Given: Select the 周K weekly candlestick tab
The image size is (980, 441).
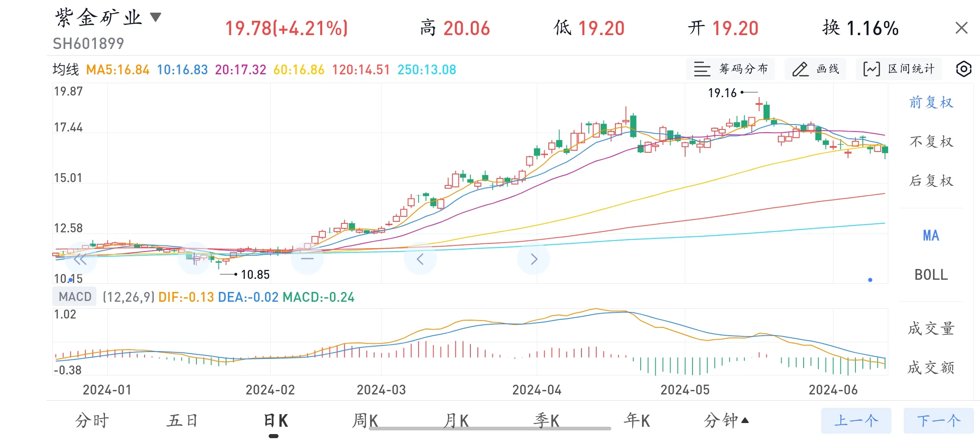Looking at the screenshot, I should pyautogui.click(x=365, y=421).
